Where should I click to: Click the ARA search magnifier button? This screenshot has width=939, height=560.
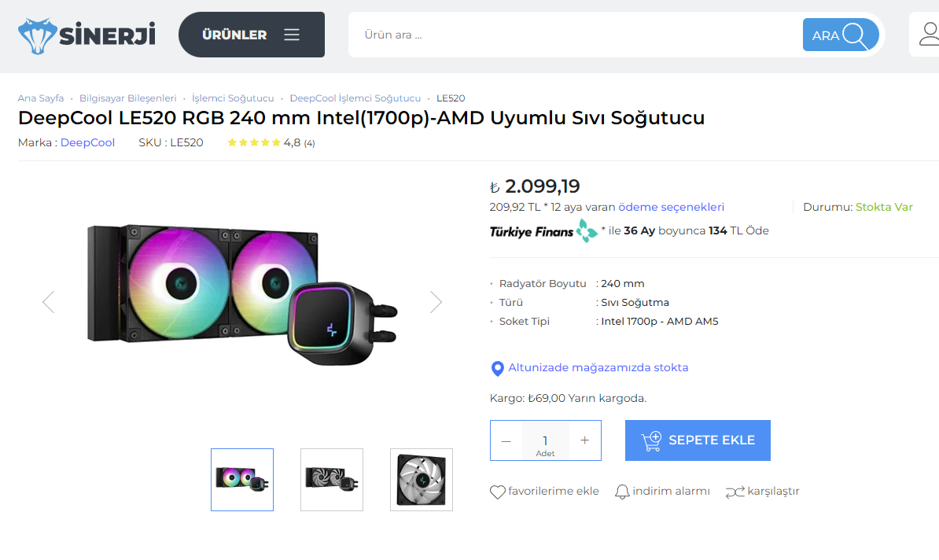[840, 35]
